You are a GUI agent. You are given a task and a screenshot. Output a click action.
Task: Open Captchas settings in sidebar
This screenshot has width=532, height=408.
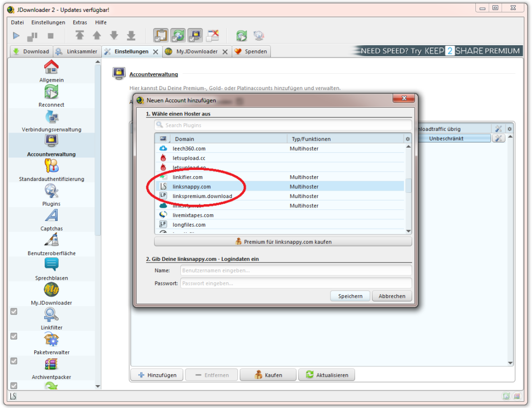pyautogui.click(x=51, y=220)
